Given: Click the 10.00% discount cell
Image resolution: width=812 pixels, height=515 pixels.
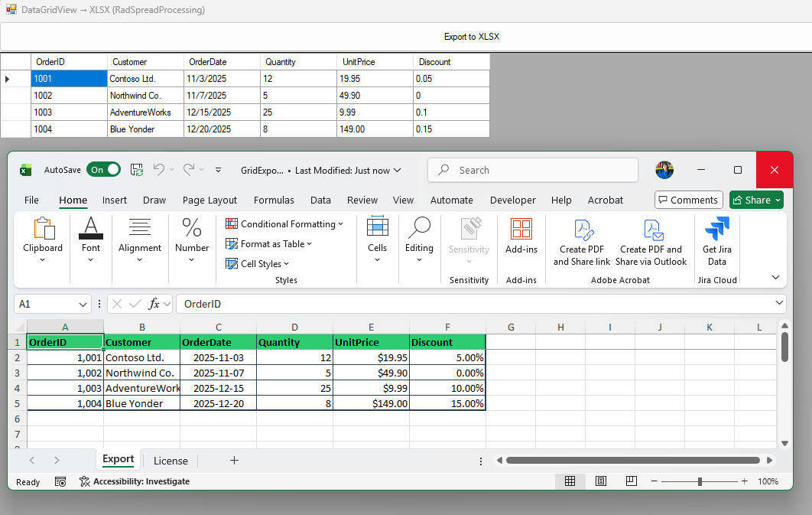Looking at the screenshot, I should [x=447, y=388].
